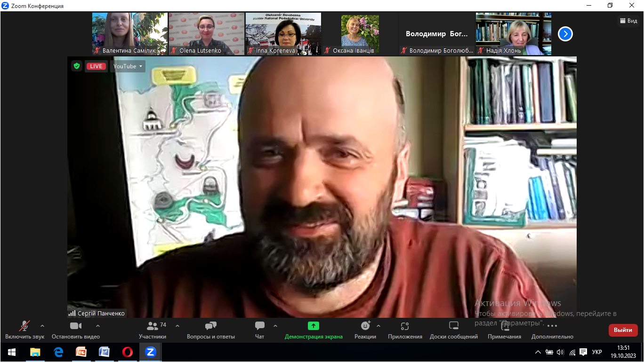Viewport: 644px width, 362px height.
Task: Open Whiteboards (Доски сообщений) icon
Action: point(453,326)
